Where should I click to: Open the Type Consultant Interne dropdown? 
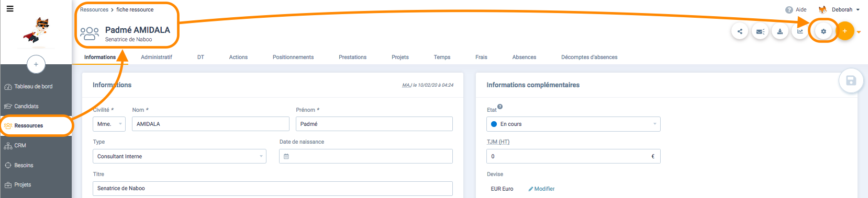180,156
